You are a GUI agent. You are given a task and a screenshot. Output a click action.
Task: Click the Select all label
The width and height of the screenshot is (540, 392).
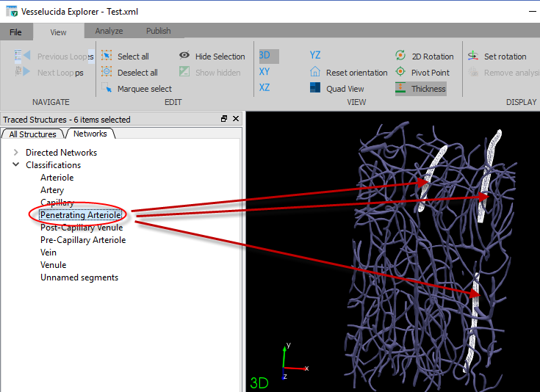pyautogui.click(x=133, y=57)
